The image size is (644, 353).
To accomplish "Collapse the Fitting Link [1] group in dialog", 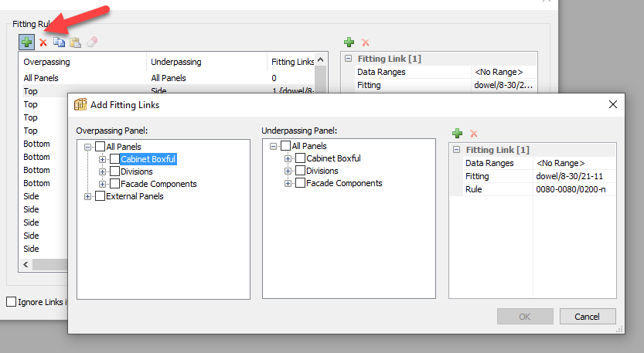I will [456, 150].
